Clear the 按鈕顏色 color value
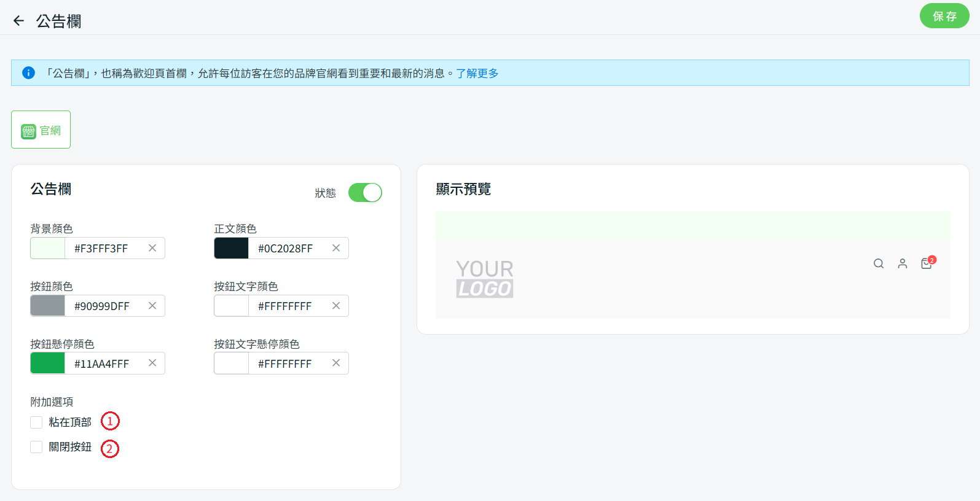Screen dimensions: 980x501 (152, 306)
